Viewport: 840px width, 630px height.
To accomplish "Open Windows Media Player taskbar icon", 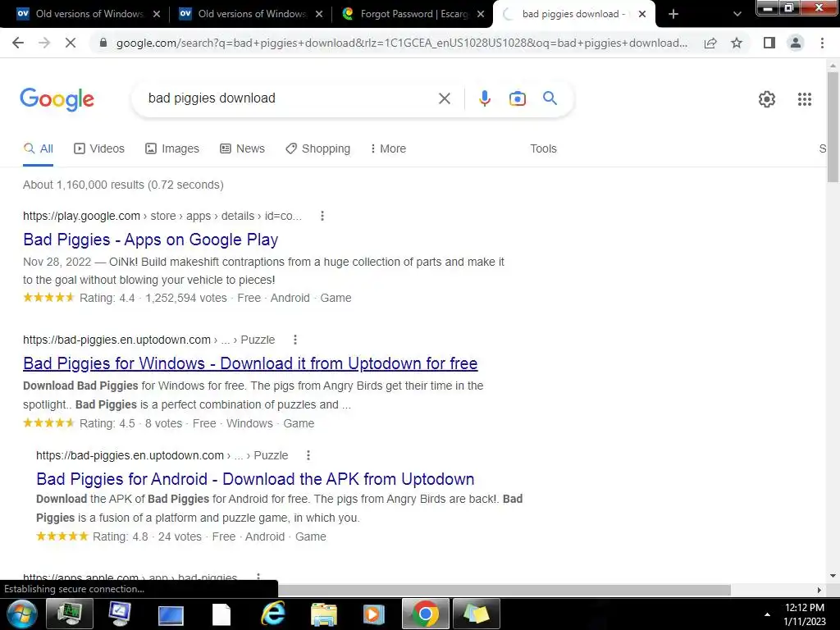I will [x=373, y=614].
